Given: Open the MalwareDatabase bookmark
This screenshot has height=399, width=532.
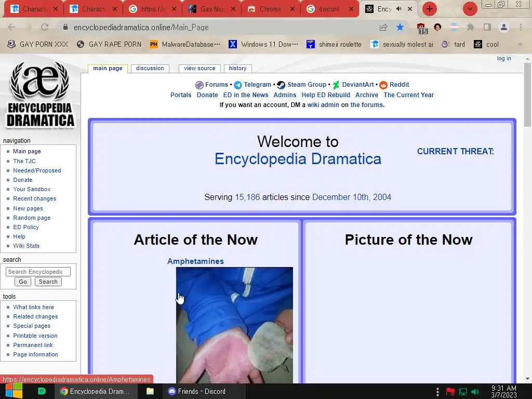Looking at the screenshot, I should pos(185,44).
